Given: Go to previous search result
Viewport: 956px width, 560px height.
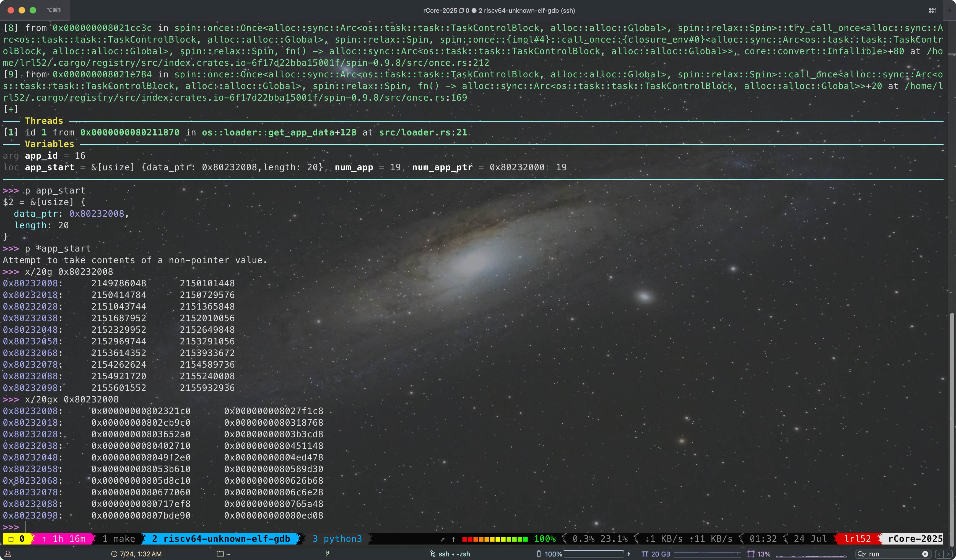Looking at the screenshot, I should tap(939, 554).
